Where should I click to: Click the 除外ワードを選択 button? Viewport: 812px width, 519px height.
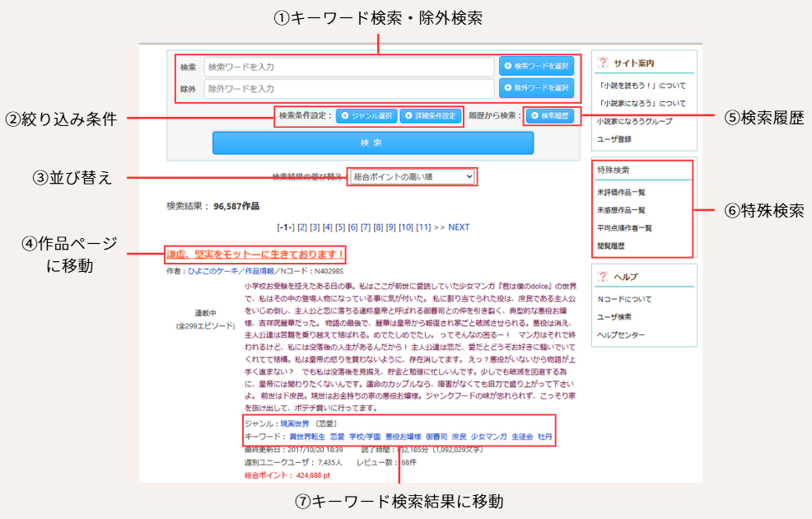coord(536,87)
